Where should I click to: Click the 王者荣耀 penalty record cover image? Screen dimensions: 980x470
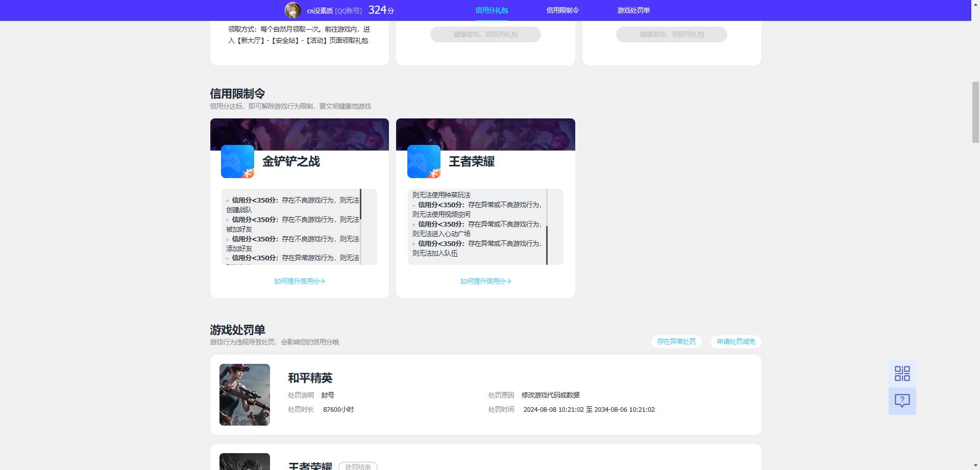(244, 462)
